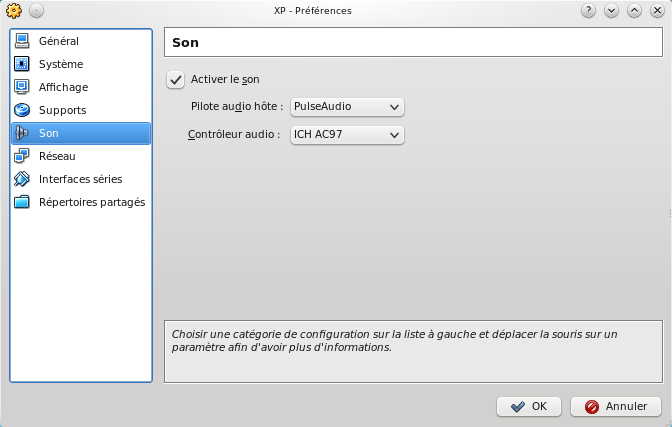This screenshot has width=672, height=427.
Task: Close the XP Préférences dialog
Action: point(656,11)
